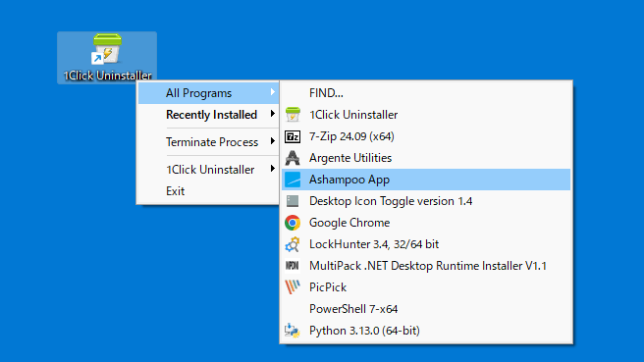
Task: Click the LockHunter gear icon
Action: point(293,244)
